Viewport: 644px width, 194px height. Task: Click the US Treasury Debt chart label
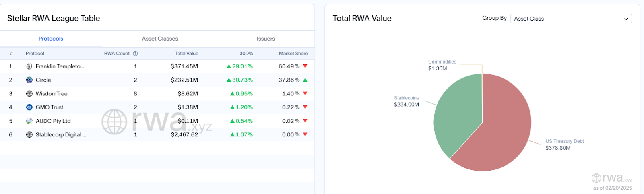[565, 141]
